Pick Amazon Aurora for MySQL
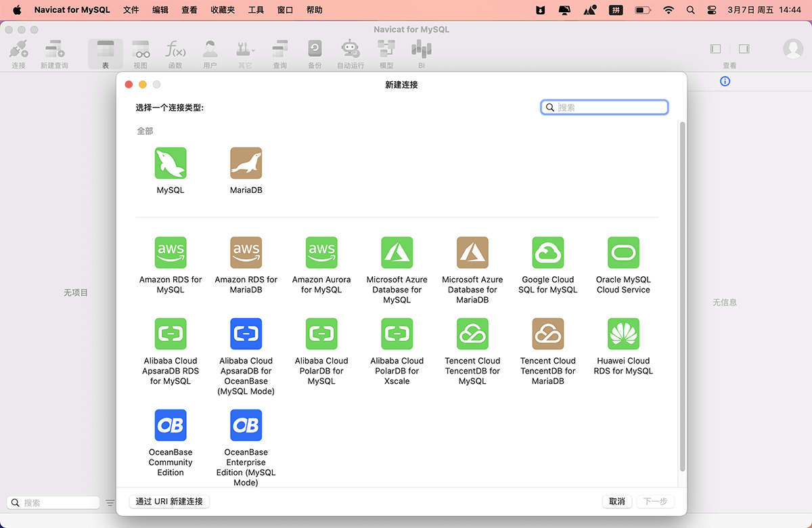Viewport: 812px width, 528px height. [321, 252]
